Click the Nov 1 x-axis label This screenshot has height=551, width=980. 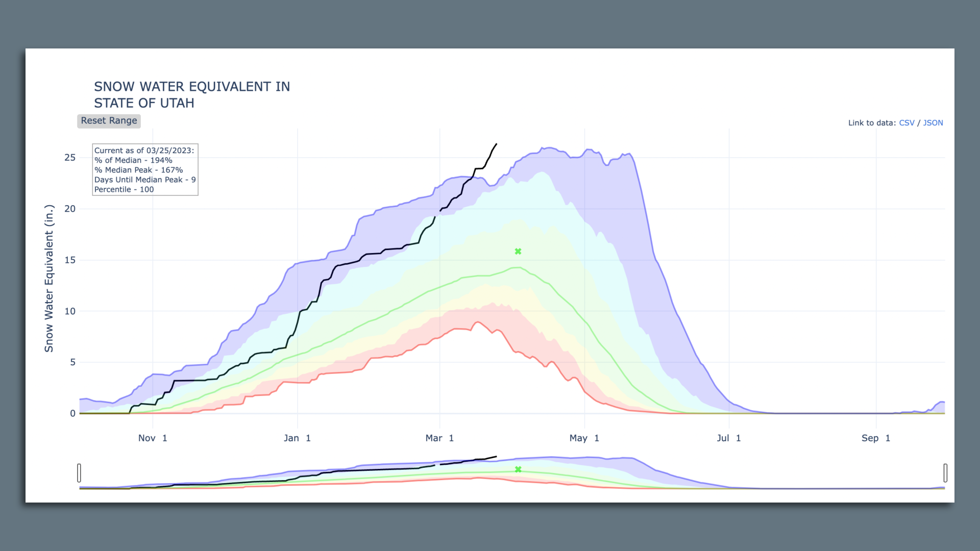[x=153, y=438]
